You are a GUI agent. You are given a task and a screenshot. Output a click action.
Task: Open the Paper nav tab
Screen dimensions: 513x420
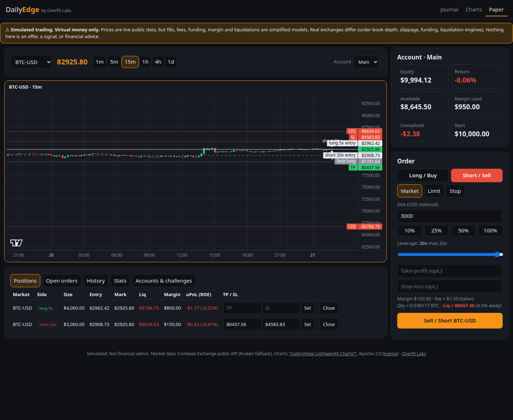(x=496, y=10)
